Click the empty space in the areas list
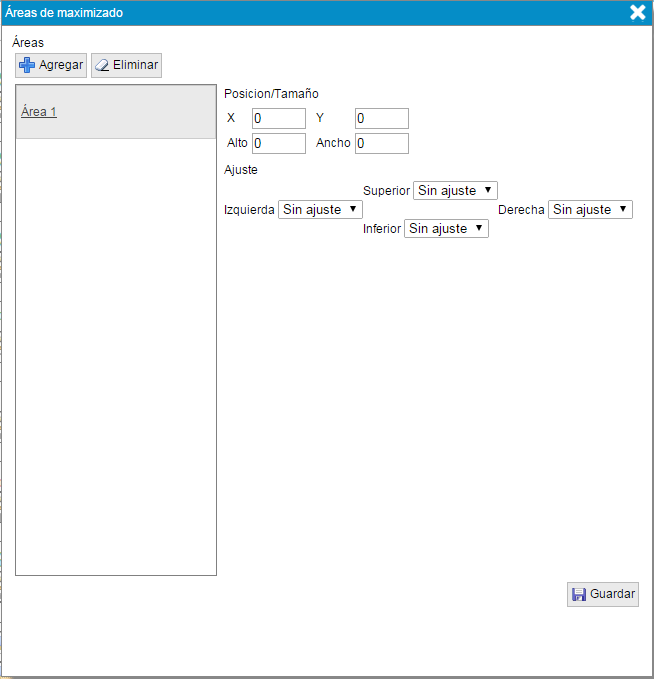Screen dimensions: 654x679 116,350
